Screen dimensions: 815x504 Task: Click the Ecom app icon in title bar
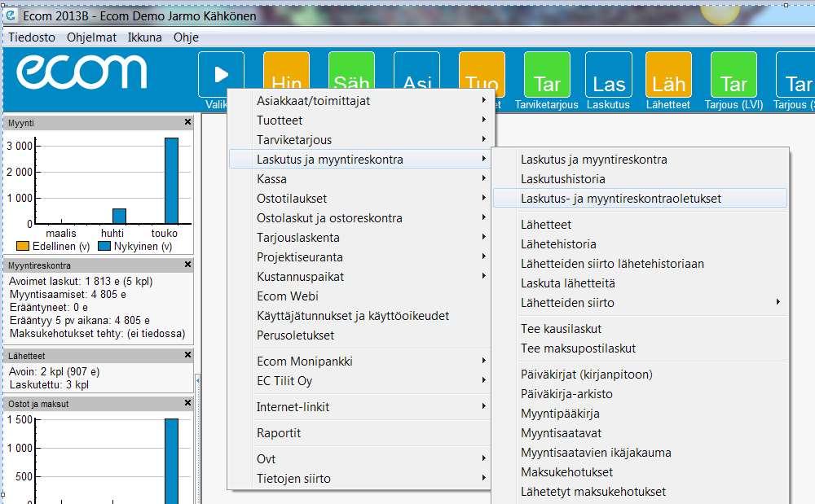tap(10, 15)
